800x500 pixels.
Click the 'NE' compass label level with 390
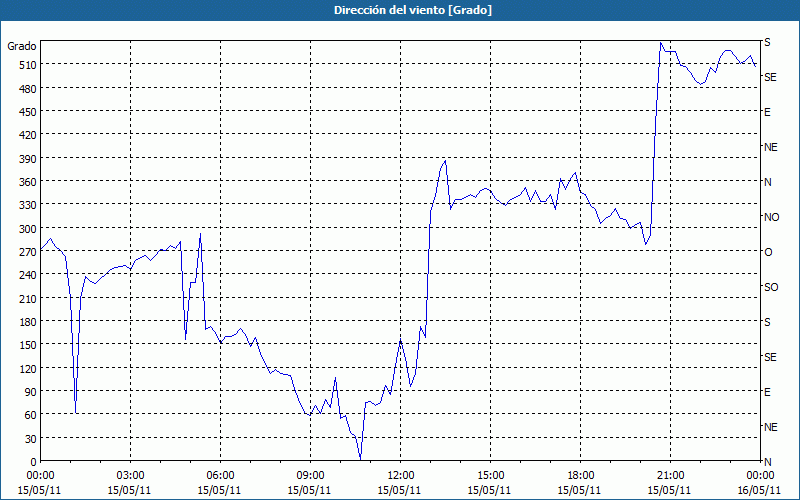tap(771, 147)
